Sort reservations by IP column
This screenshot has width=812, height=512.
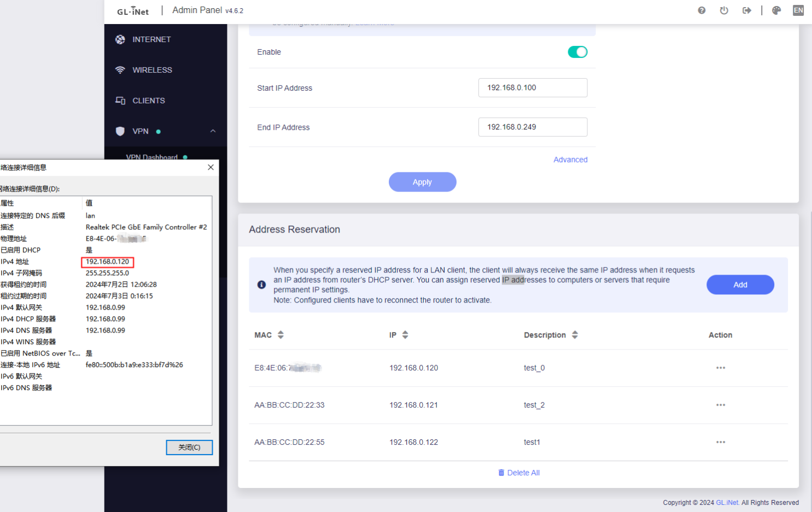(x=405, y=335)
